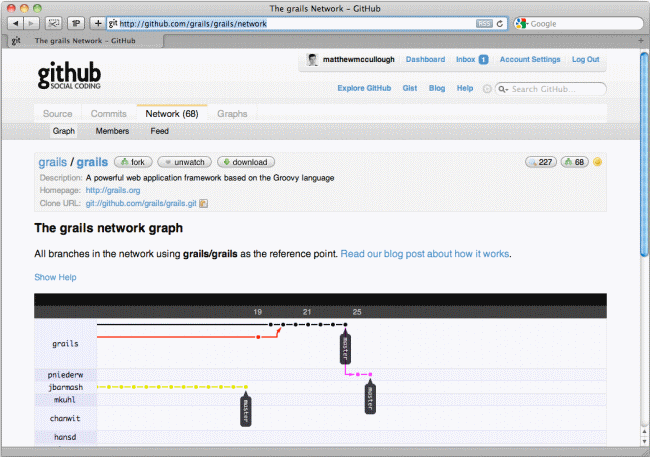Open the Inbox link
Screen dimensions: 650x457
pyautogui.click(x=466, y=59)
